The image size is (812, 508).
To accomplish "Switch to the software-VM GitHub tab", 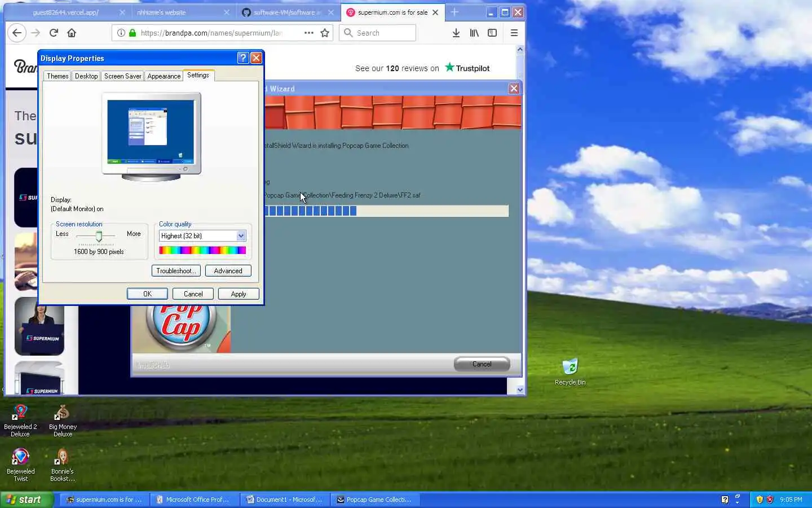I will pos(288,12).
